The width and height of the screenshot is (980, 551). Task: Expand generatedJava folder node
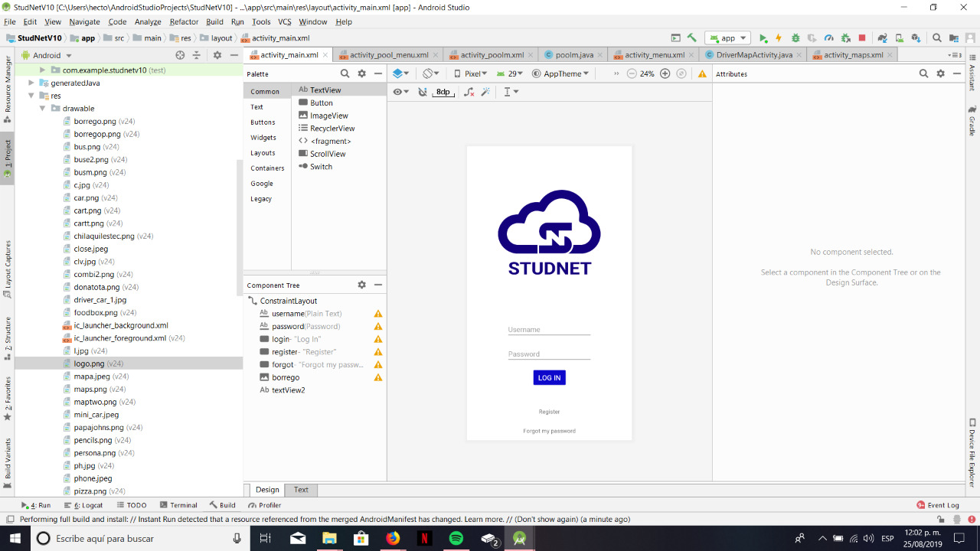[31, 83]
